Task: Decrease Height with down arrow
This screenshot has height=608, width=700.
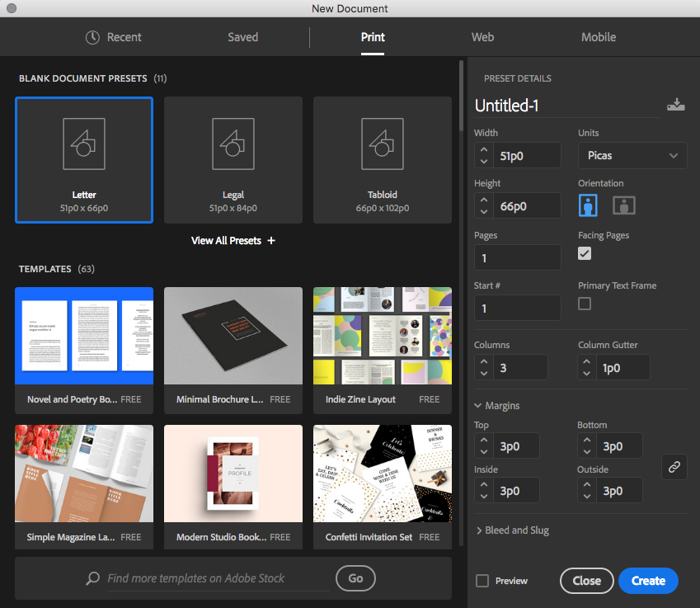Action: point(484,212)
